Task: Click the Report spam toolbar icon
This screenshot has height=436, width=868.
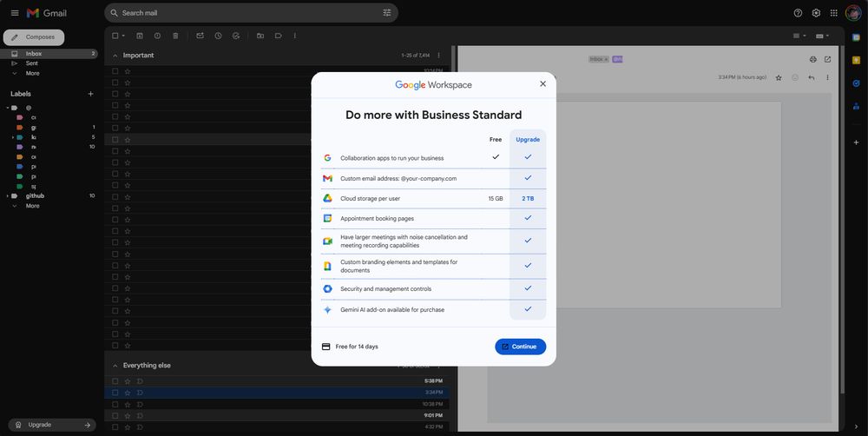Action: tap(157, 36)
